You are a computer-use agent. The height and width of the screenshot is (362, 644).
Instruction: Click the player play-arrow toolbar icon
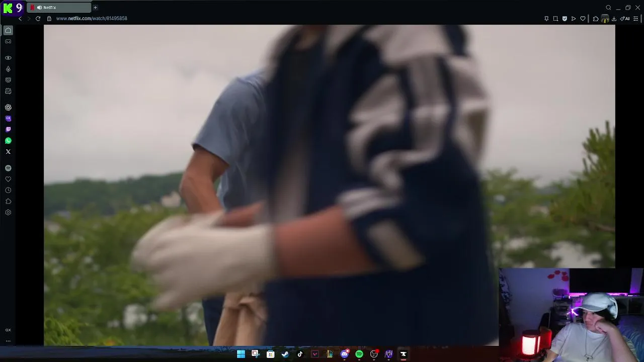(574, 19)
